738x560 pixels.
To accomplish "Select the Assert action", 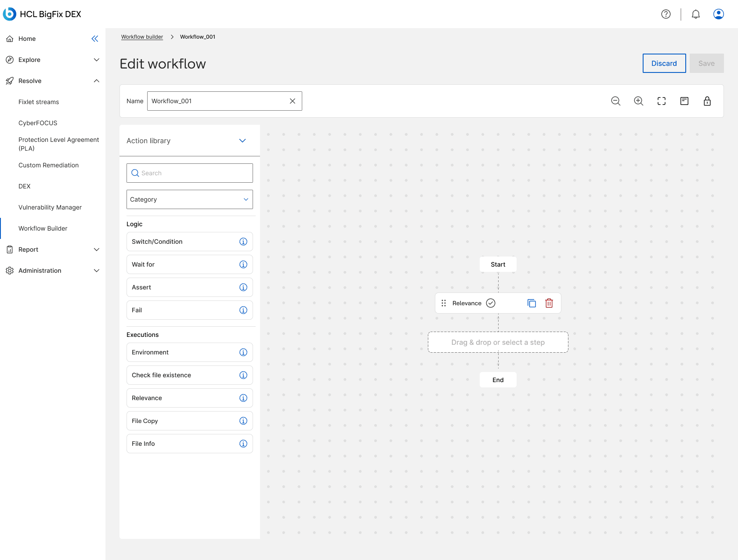I will pyautogui.click(x=190, y=287).
